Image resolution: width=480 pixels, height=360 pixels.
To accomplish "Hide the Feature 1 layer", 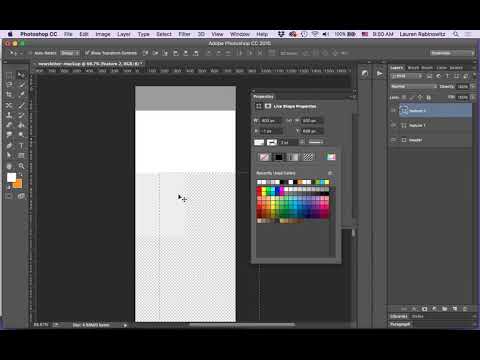I will [x=393, y=125].
